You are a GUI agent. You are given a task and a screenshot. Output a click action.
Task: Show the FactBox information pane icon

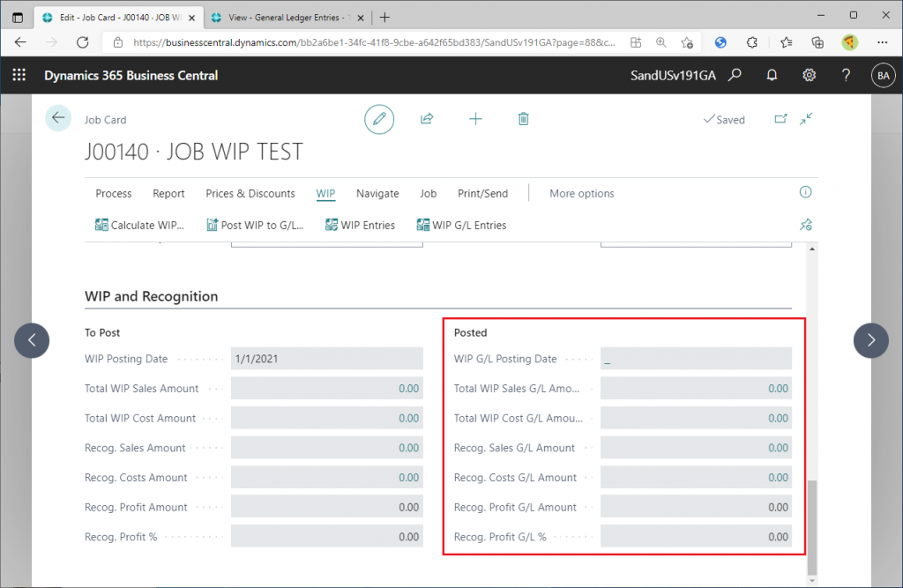pos(806,192)
